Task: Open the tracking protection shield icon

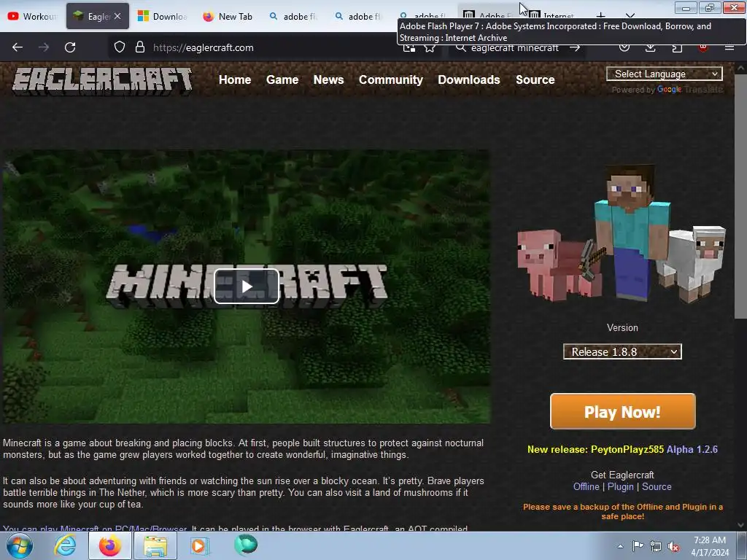Action: [119, 47]
